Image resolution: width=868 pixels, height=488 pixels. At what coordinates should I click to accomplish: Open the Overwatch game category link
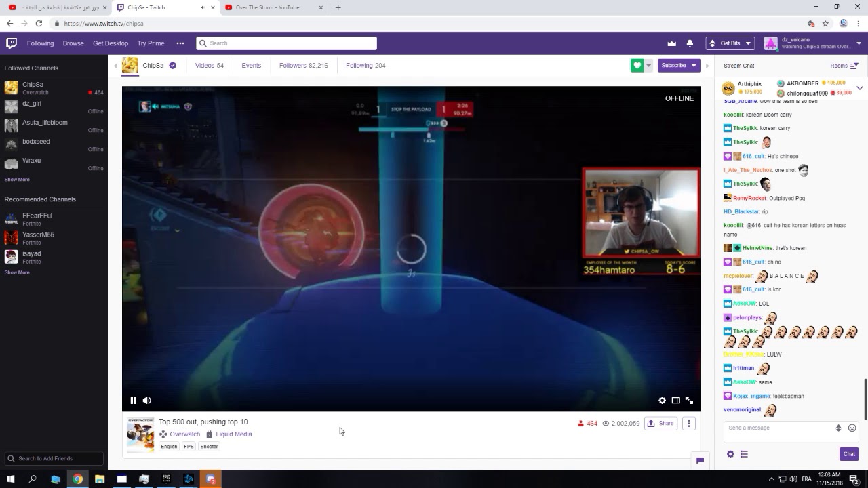(x=184, y=434)
